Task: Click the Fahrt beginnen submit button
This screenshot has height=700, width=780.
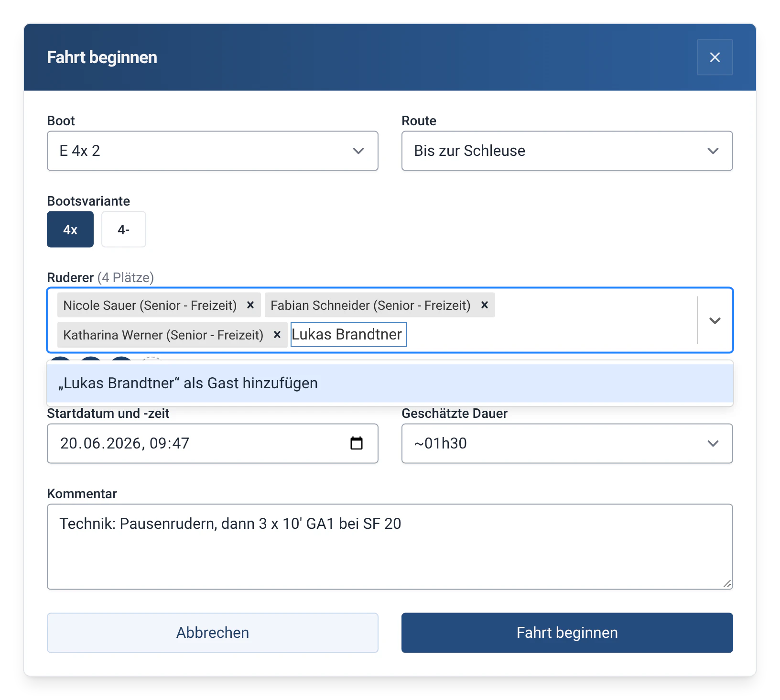Action: click(x=567, y=633)
